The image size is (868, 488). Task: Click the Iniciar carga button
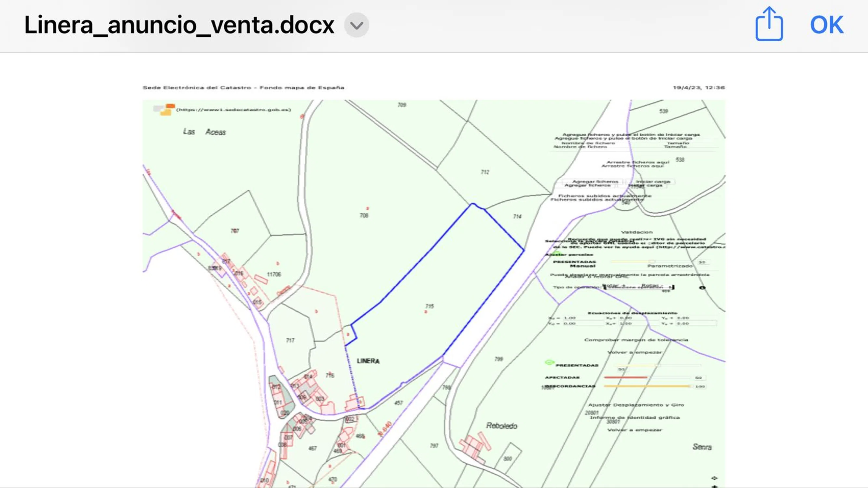[x=650, y=183]
